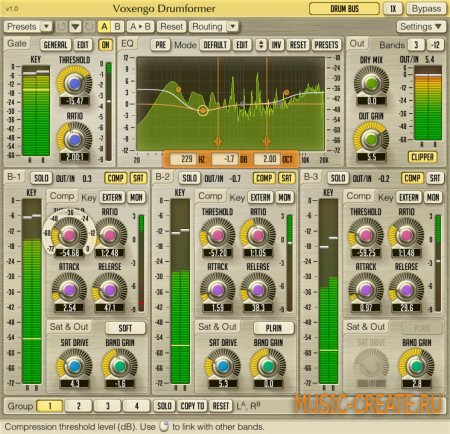Click the undo arrow icon beside Presets

pos(62,27)
